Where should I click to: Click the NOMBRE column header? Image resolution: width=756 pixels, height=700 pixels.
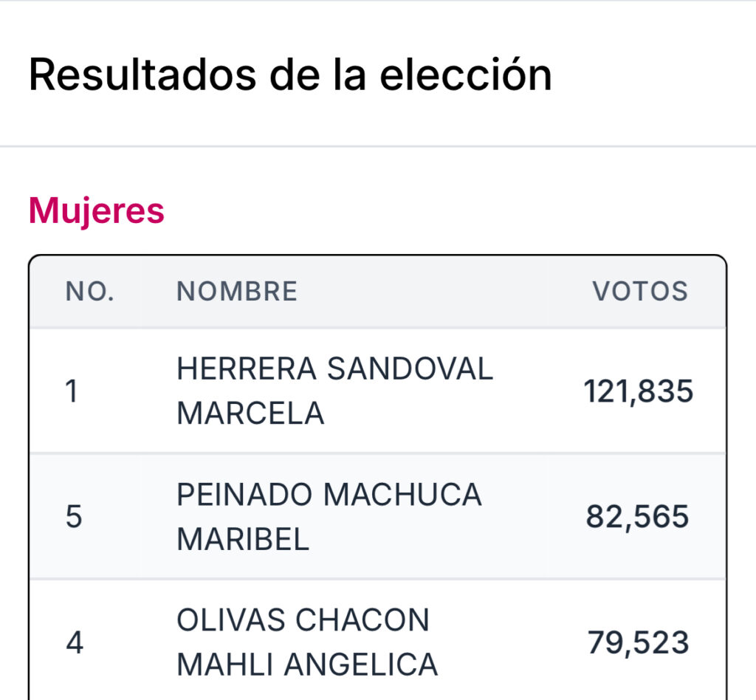coord(237,291)
